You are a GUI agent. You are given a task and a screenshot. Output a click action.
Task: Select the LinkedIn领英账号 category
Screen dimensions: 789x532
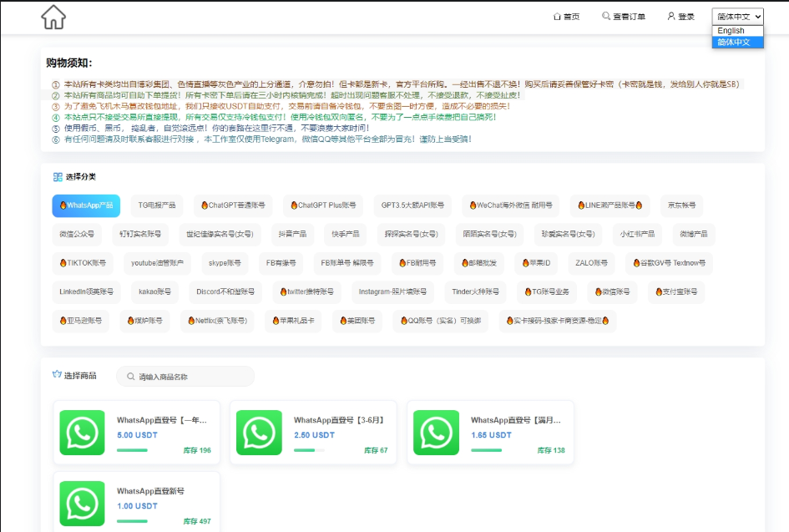click(87, 291)
